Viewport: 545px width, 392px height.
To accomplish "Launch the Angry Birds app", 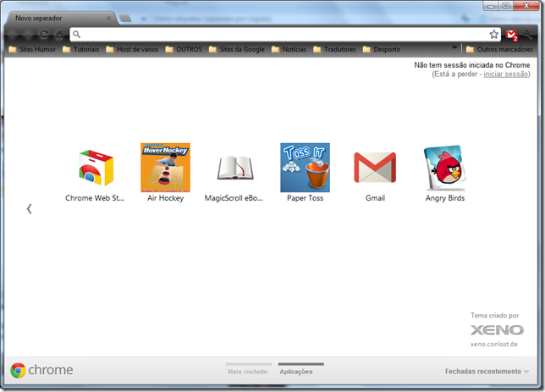I will click(x=445, y=173).
